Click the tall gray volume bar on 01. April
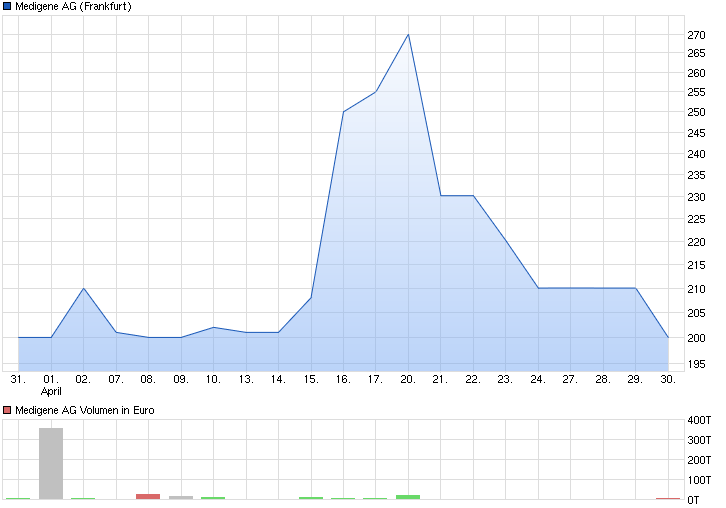 click(x=51, y=464)
